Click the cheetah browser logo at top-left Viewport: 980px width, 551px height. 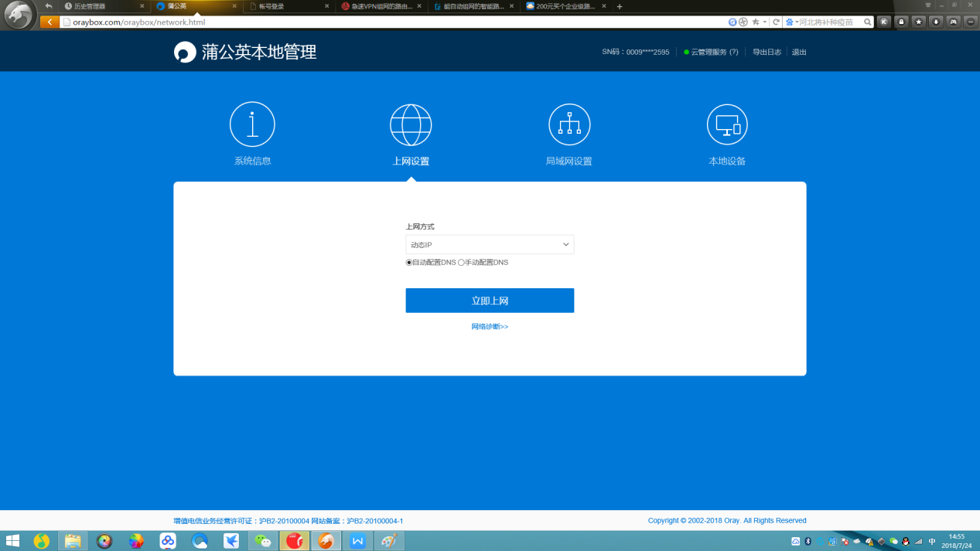point(19,15)
